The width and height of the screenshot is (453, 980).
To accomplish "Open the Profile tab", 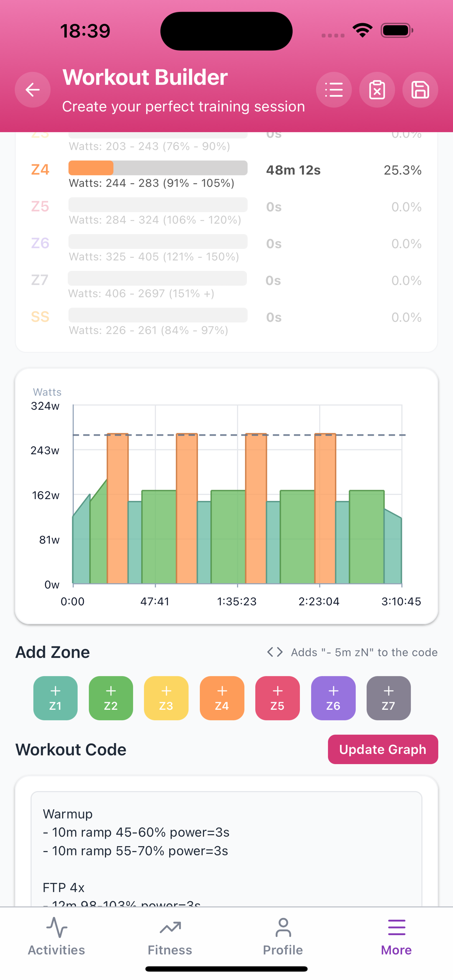I will click(x=283, y=937).
